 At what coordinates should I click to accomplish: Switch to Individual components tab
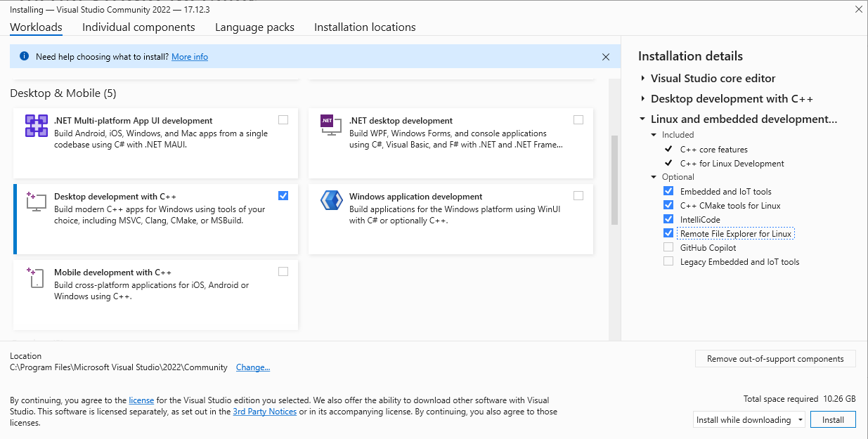coord(138,27)
